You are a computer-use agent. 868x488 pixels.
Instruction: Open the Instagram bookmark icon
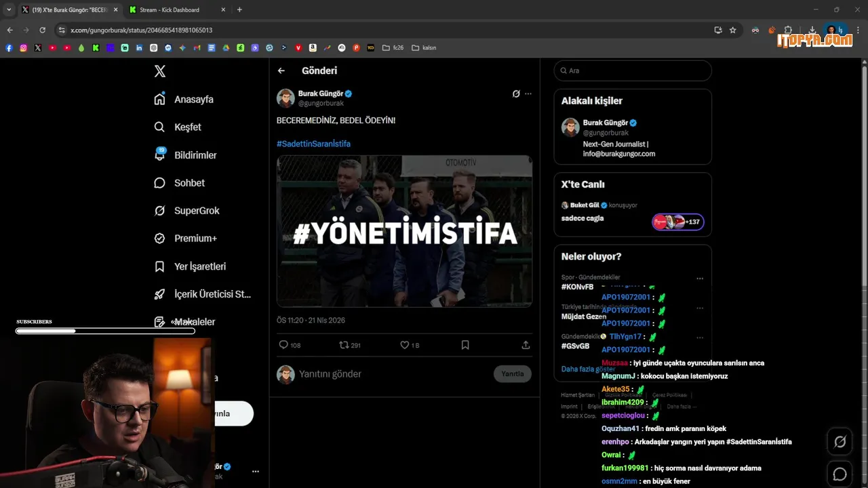[x=23, y=48]
